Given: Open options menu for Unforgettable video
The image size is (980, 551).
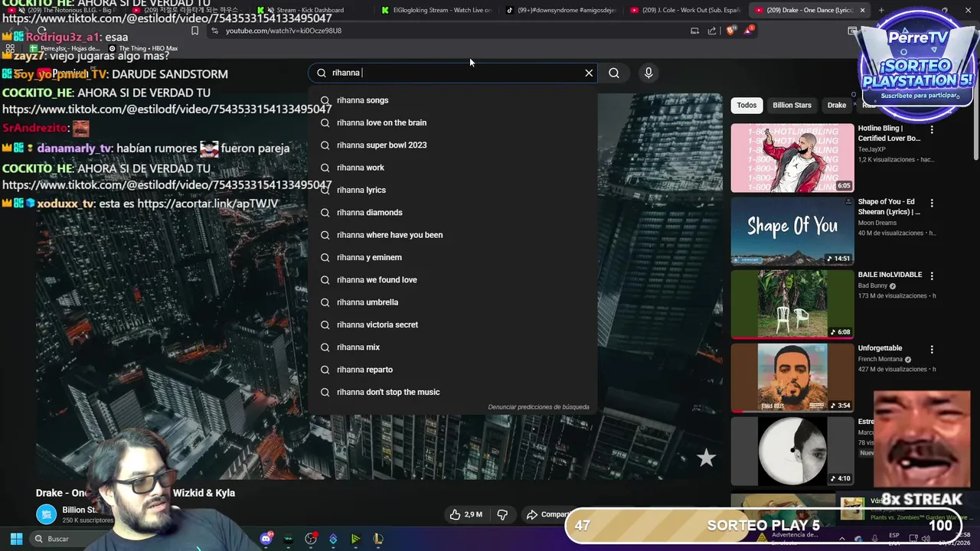Looking at the screenshot, I should tap(932, 350).
